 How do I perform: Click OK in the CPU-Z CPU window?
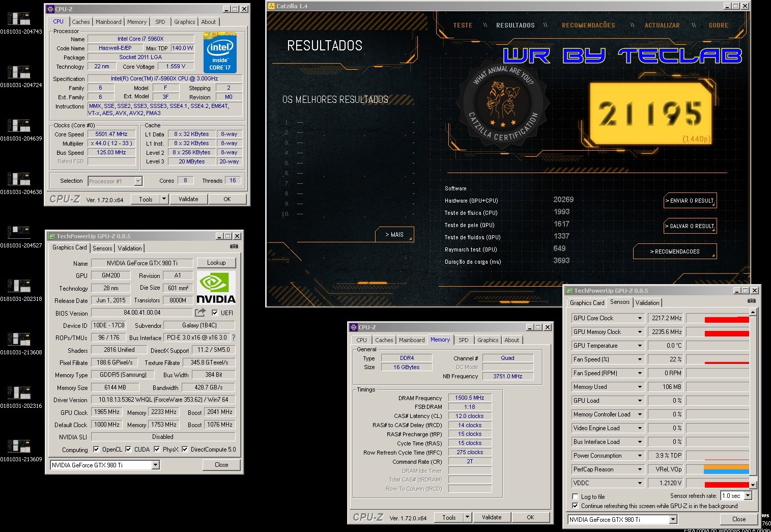[227, 199]
